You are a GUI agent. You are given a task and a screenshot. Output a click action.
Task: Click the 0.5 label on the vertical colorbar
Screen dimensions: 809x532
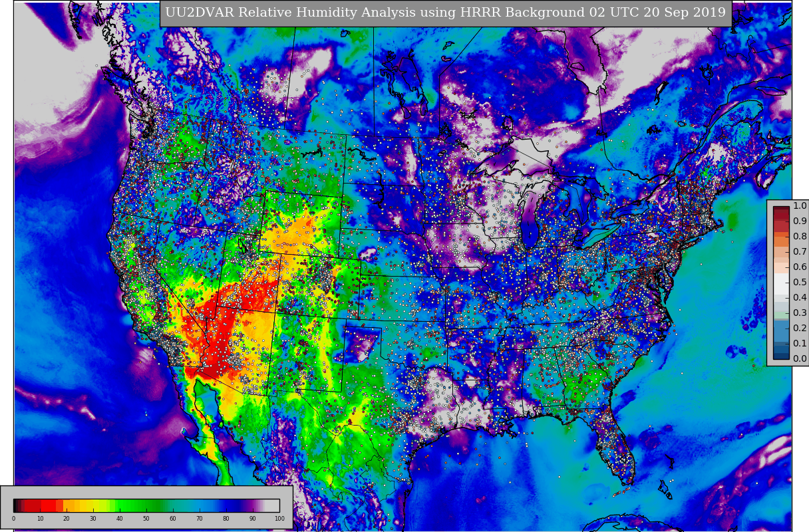[x=800, y=282]
